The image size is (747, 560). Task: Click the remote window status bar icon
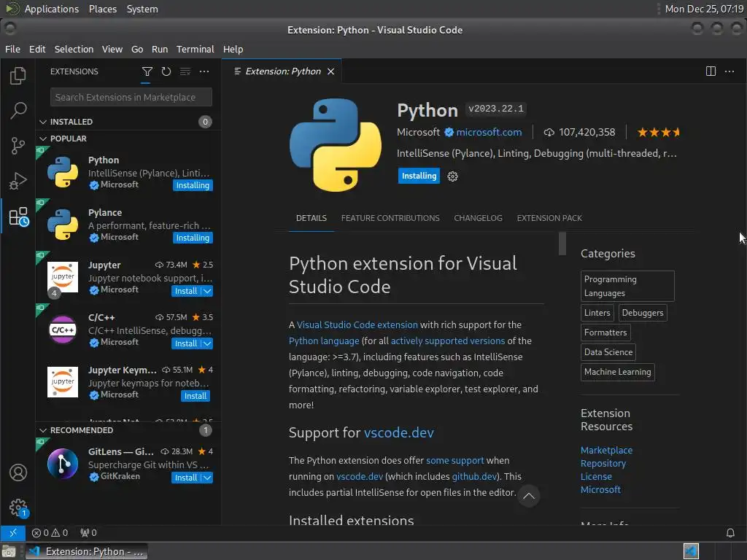13,532
